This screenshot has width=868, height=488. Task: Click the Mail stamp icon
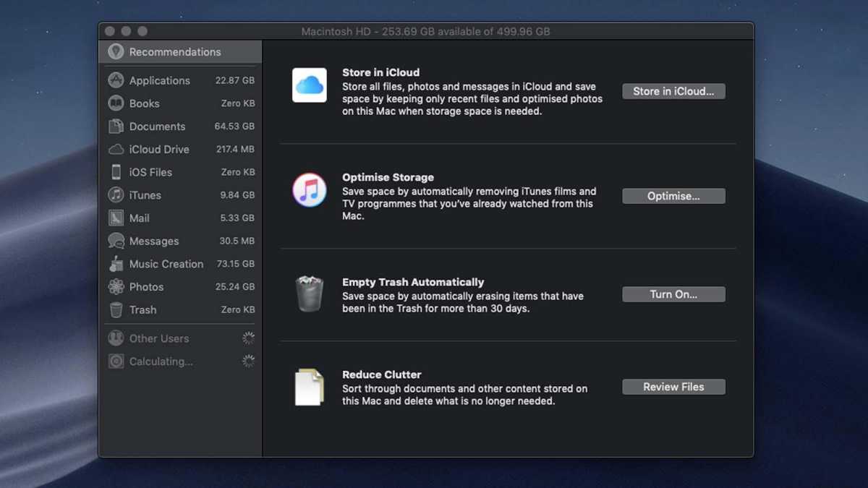(116, 218)
